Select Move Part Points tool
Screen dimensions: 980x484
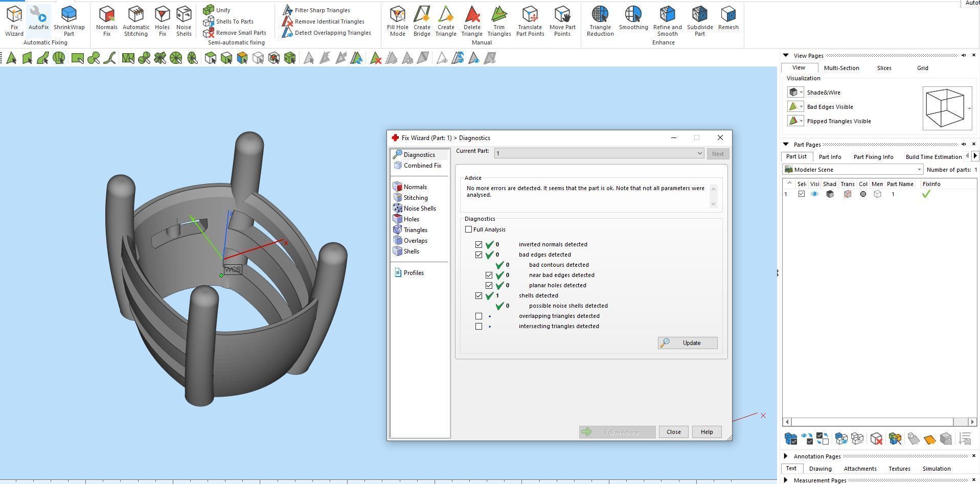tap(562, 21)
